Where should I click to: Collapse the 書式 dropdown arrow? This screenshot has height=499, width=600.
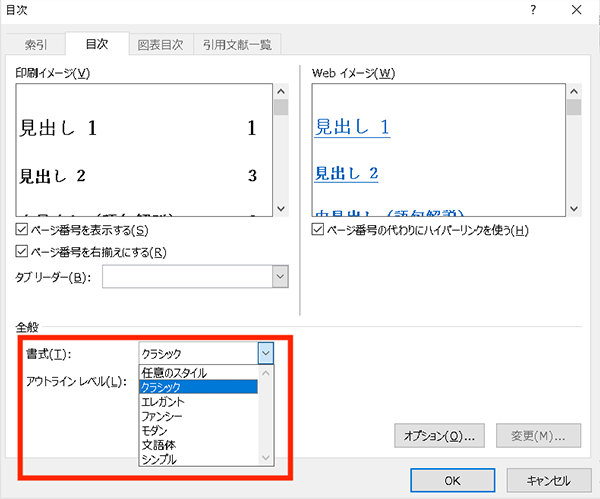(265, 353)
